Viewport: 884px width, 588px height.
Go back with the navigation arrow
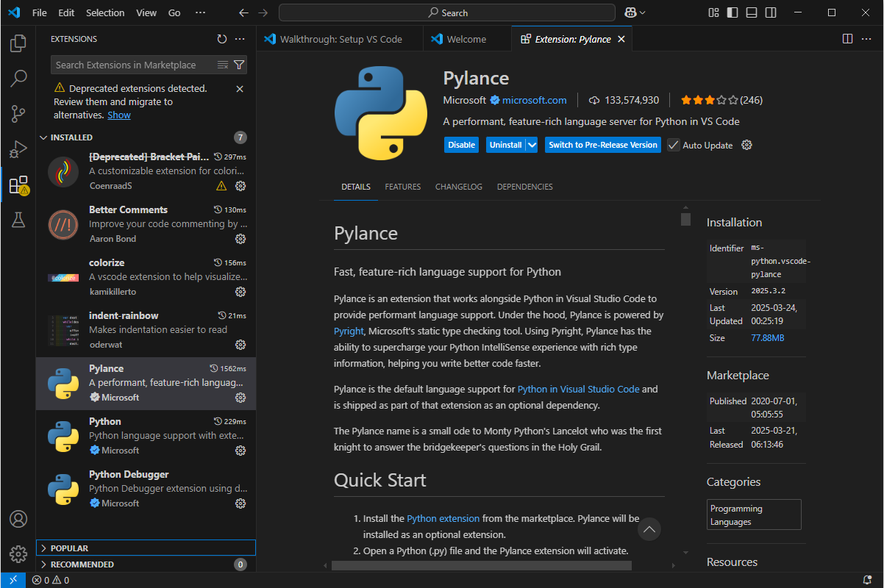click(244, 12)
